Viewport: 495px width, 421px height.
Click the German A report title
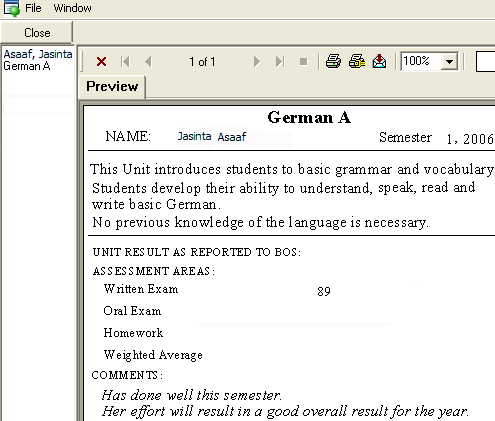tap(309, 117)
